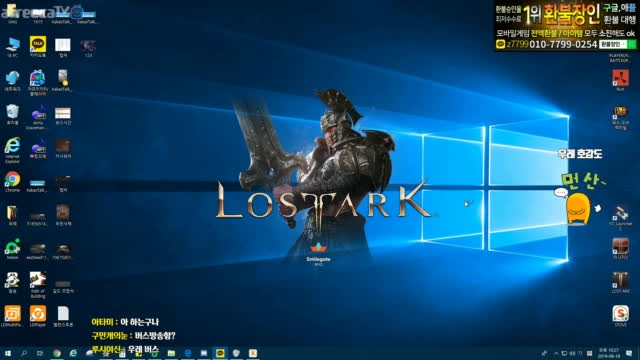The height and width of the screenshot is (360, 640).
Task: Open Task View on the taskbar
Action: click(x=40, y=353)
